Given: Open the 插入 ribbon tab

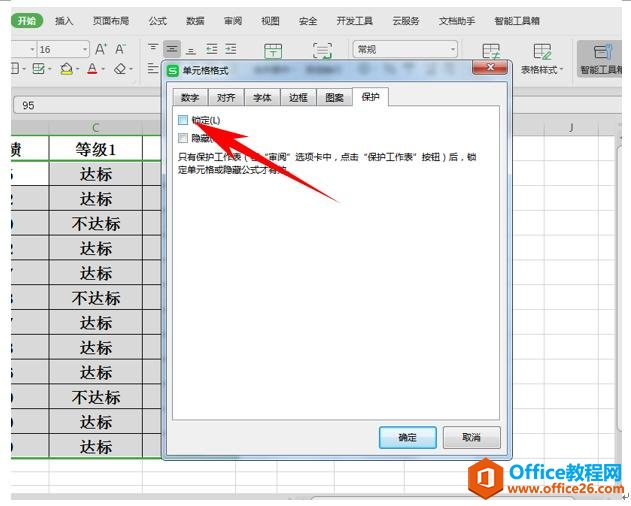Looking at the screenshot, I should point(64,21).
